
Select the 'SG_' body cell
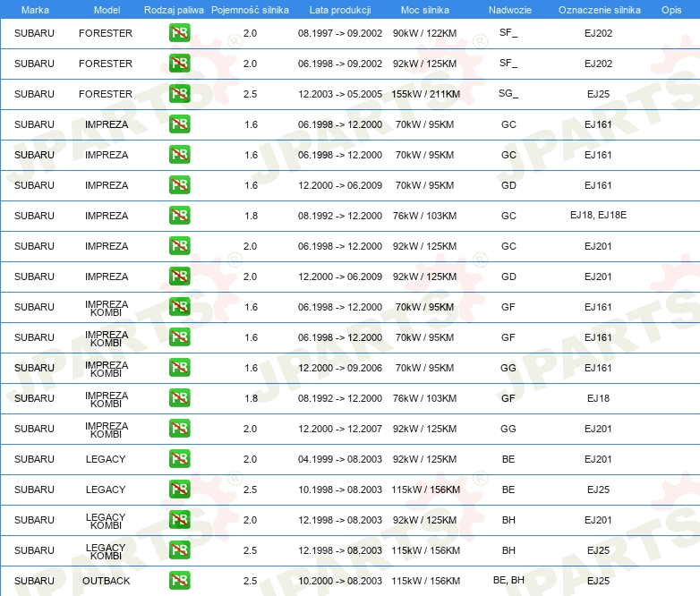pyautogui.click(x=508, y=94)
